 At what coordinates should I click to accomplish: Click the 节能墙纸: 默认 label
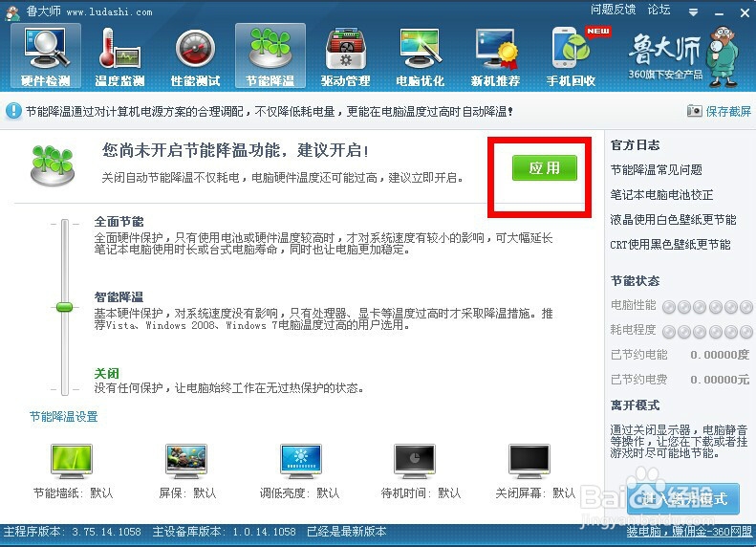click(x=73, y=493)
